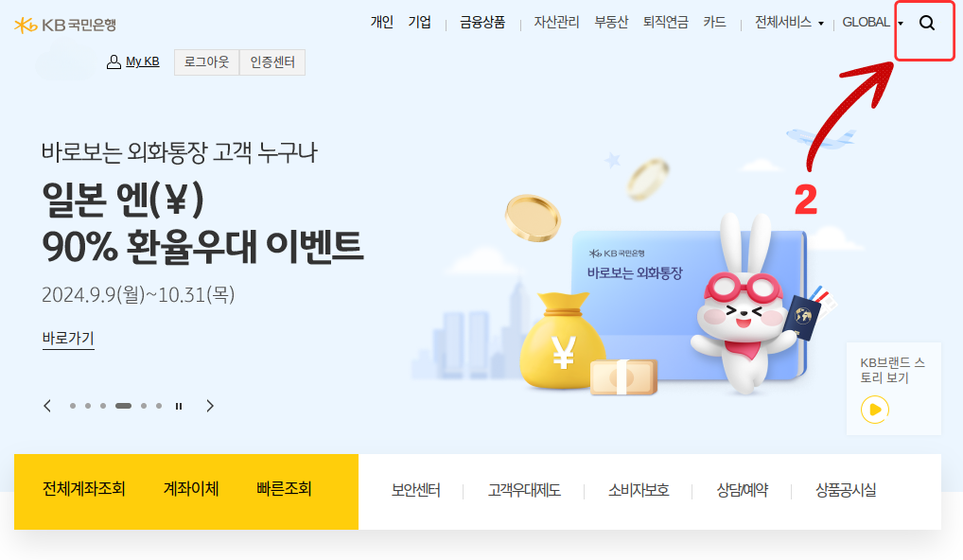This screenshot has width=963, height=560.
Task: Click the My KB user icon
Action: (x=114, y=62)
